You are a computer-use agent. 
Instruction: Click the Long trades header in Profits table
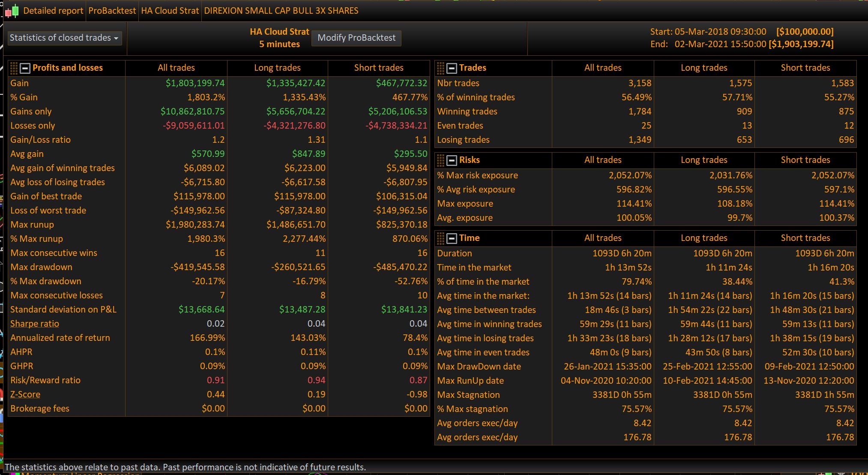coord(277,68)
